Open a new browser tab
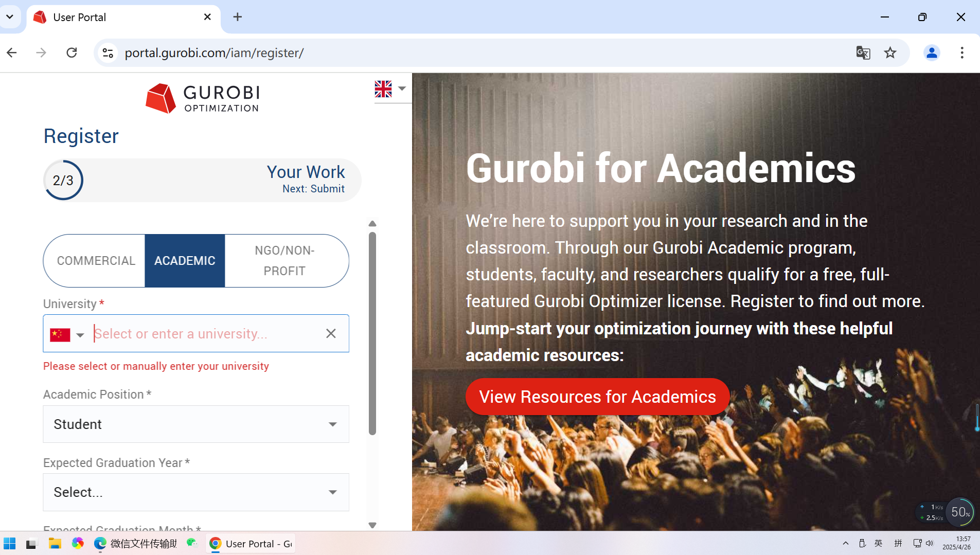 pos(237,17)
